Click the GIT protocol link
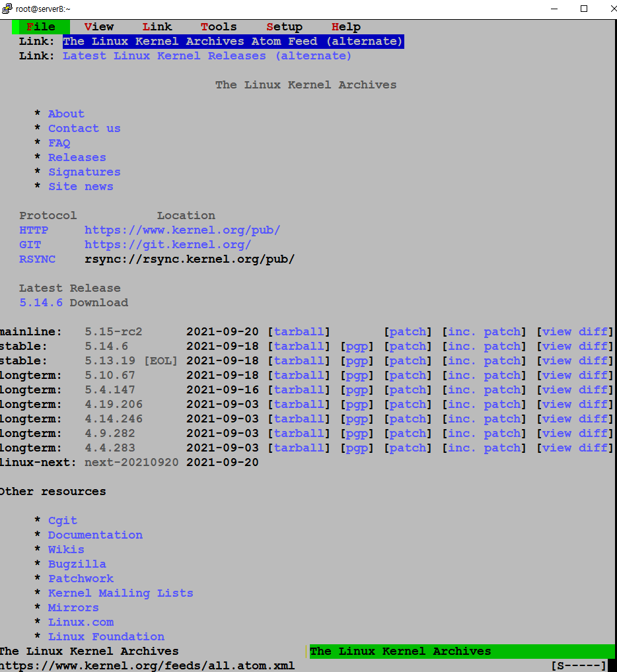The width and height of the screenshot is (617, 672). (30, 245)
